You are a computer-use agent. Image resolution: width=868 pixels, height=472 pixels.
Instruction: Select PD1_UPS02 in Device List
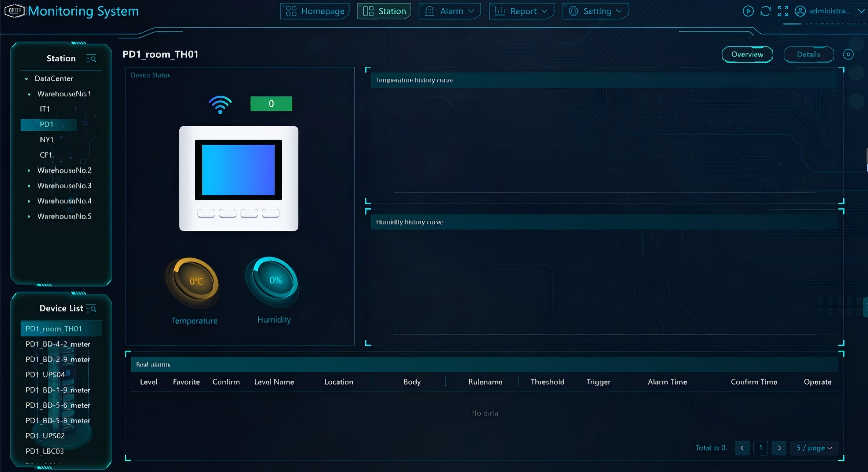click(45, 436)
